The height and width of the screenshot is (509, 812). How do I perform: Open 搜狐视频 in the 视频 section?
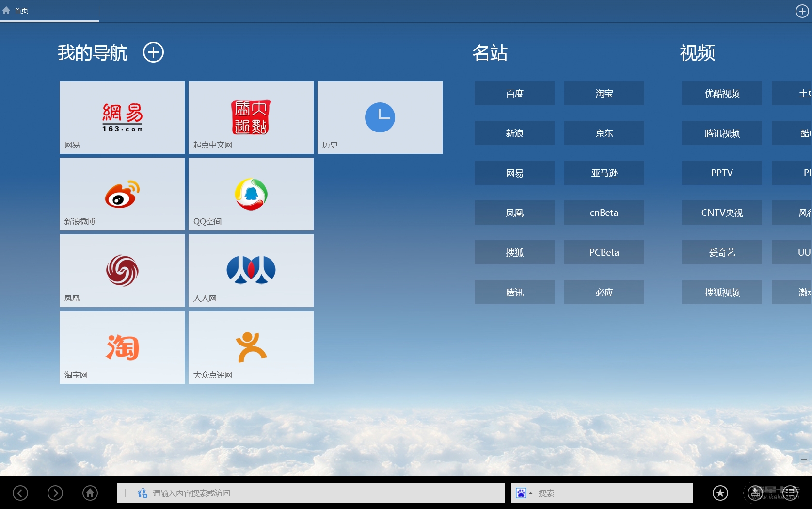(x=722, y=292)
